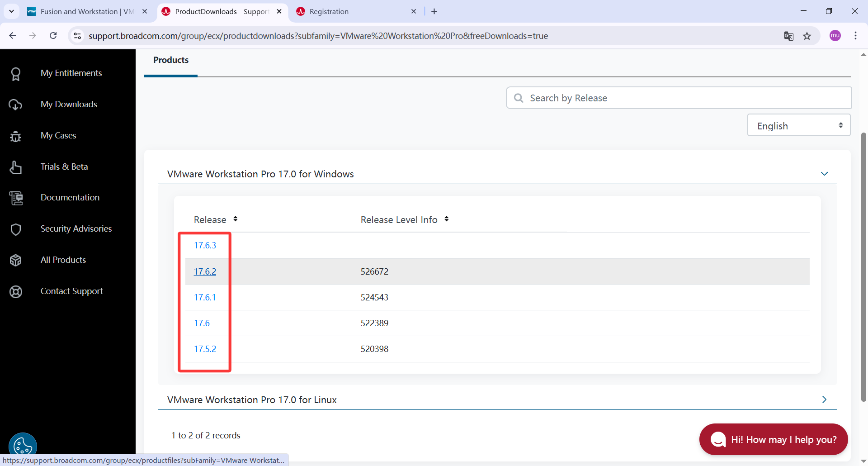Go to My Cases

tap(58, 135)
